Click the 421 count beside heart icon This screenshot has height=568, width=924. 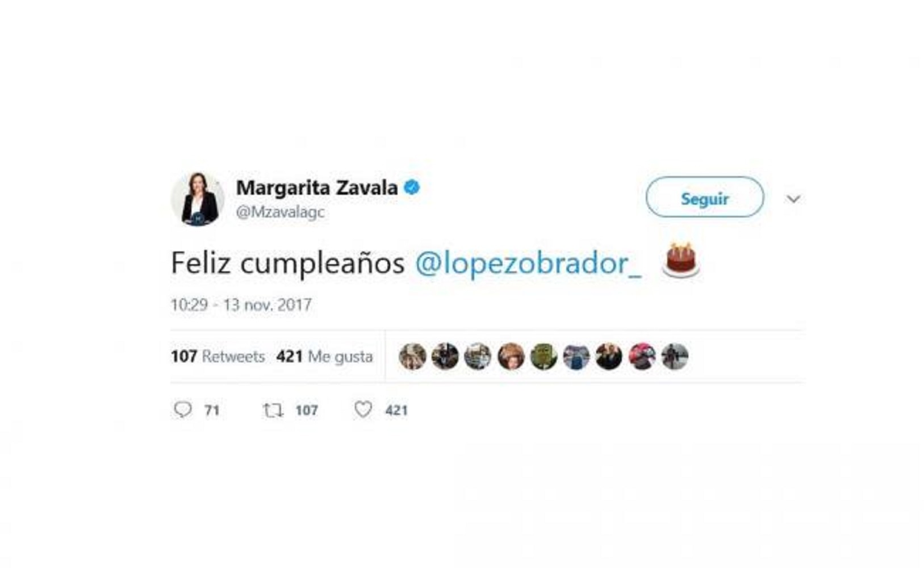[x=396, y=410]
